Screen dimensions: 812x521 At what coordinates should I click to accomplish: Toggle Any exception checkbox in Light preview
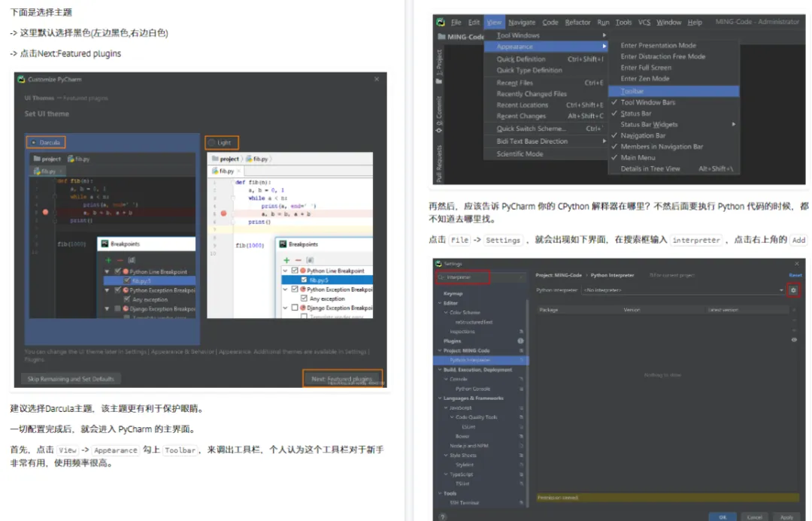pyautogui.click(x=304, y=298)
